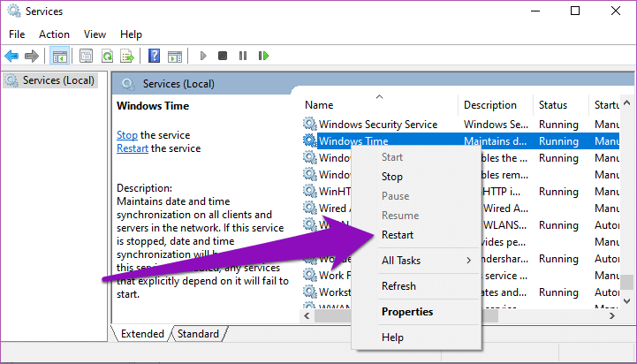
Task: Select the Windows Security Service row name
Action: (x=378, y=124)
